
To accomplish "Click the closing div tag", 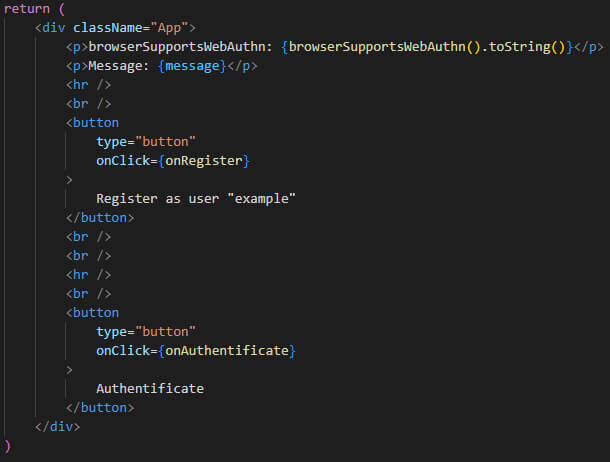I will click(x=57, y=426).
